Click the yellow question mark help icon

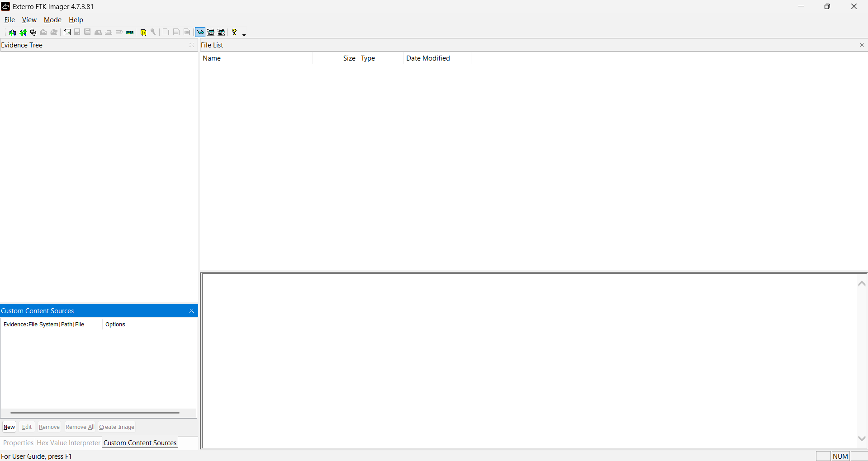click(234, 32)
